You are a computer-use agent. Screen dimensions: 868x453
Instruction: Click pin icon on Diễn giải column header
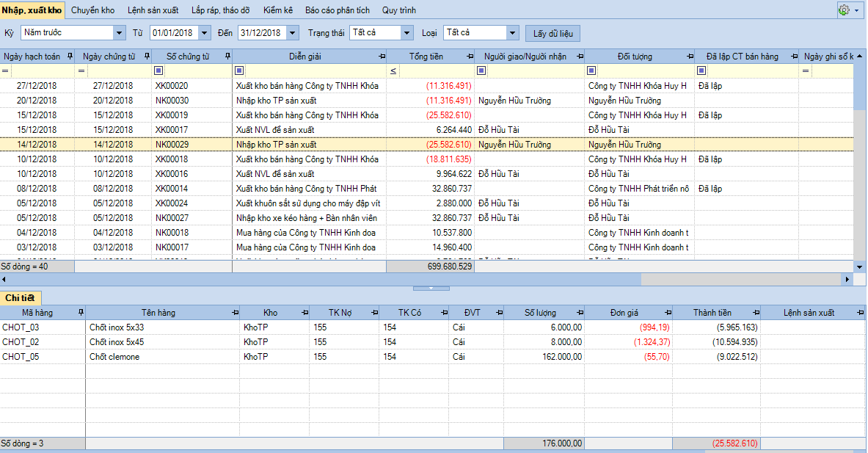pyautogui.click(x=381, y=57)
